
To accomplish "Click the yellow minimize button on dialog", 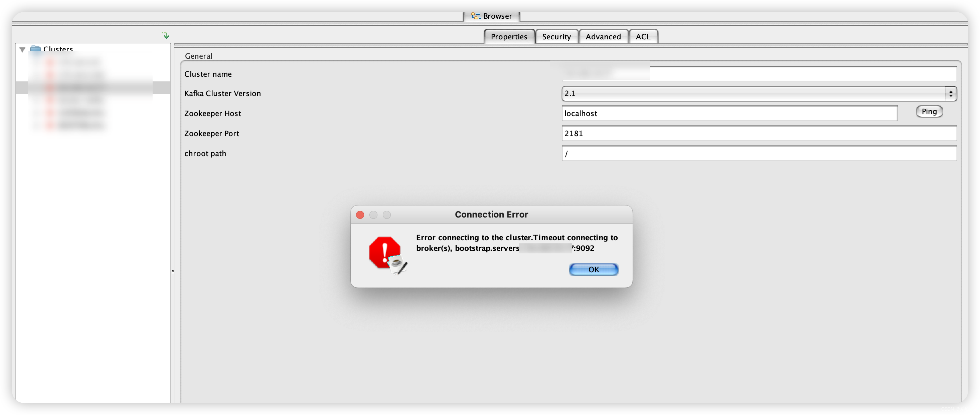I will tap(372, 214).
